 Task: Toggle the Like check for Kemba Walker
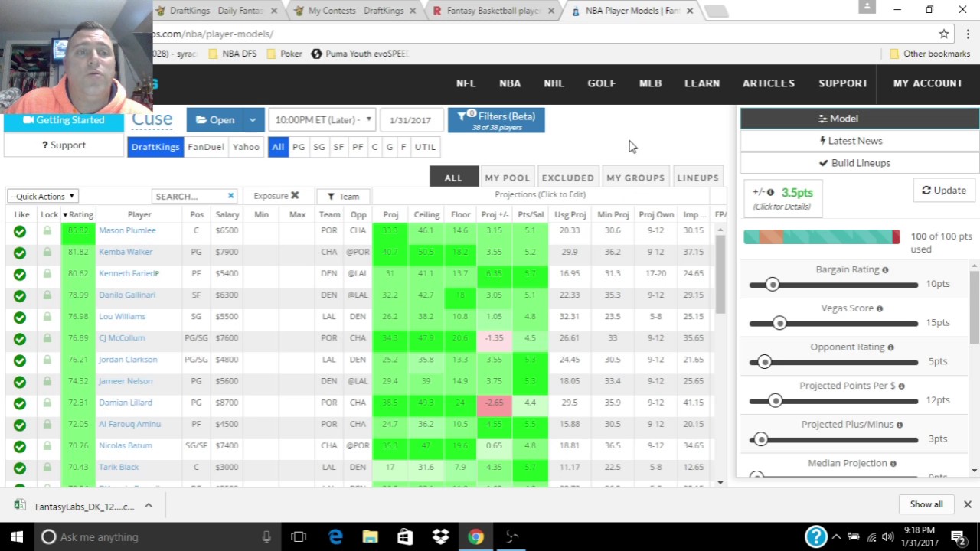pyautogui.click(x=20, y=253)
